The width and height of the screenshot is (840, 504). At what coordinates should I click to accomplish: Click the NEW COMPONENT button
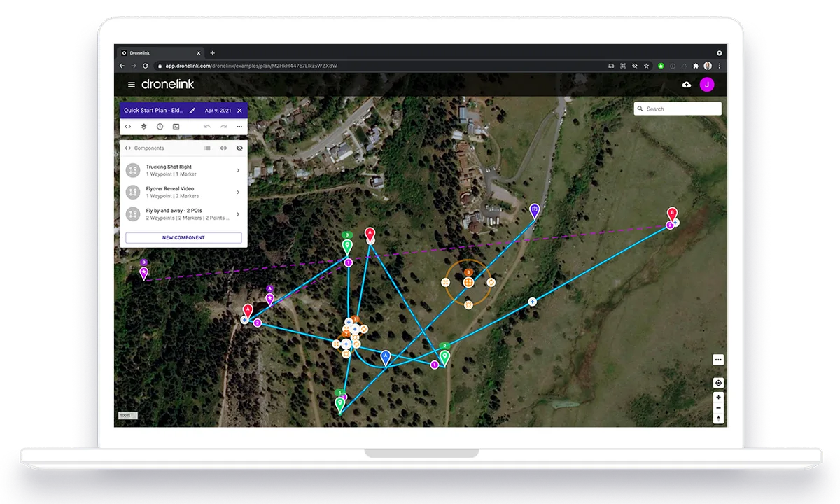[x=183, y=237]
